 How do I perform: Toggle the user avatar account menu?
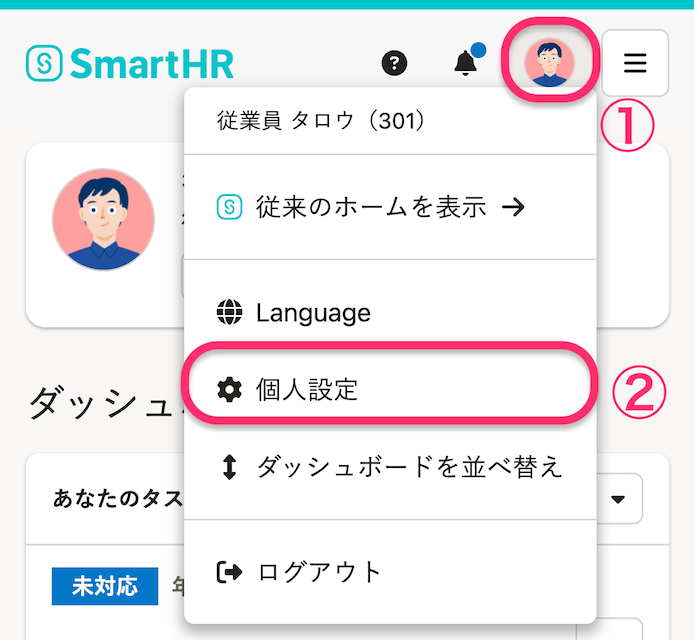(549, 64)
